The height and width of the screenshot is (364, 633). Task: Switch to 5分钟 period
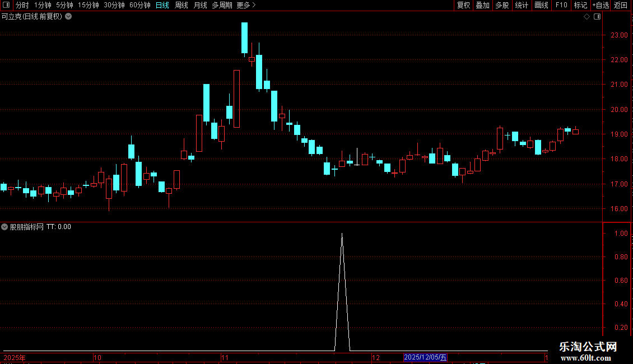click(64, 5)
